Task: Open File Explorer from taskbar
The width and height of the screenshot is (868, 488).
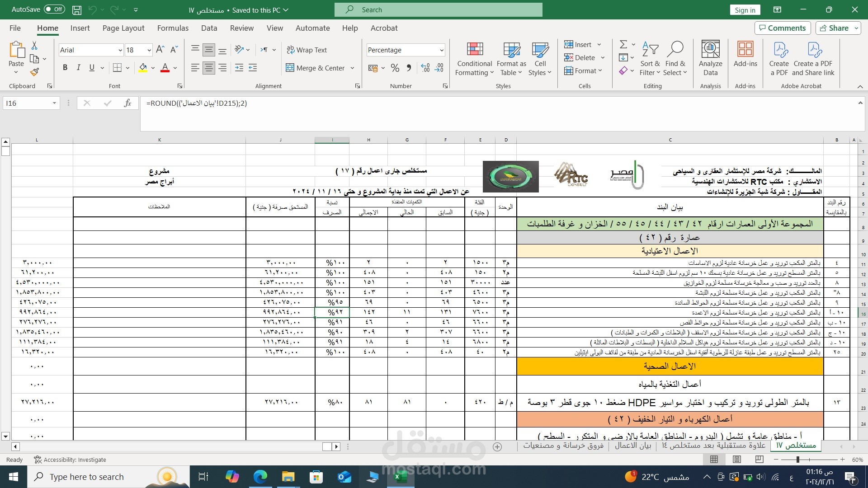Action: [x=288, y=477]
